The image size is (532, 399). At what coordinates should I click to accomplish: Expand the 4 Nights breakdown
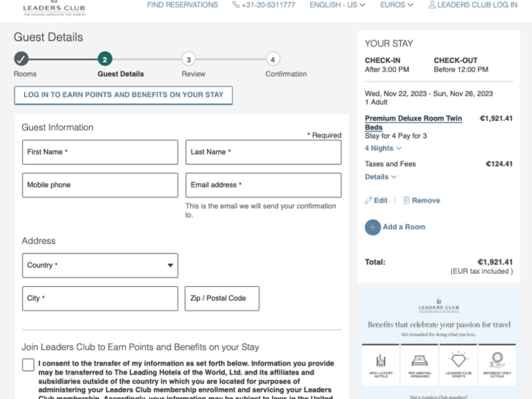[383, 148]
